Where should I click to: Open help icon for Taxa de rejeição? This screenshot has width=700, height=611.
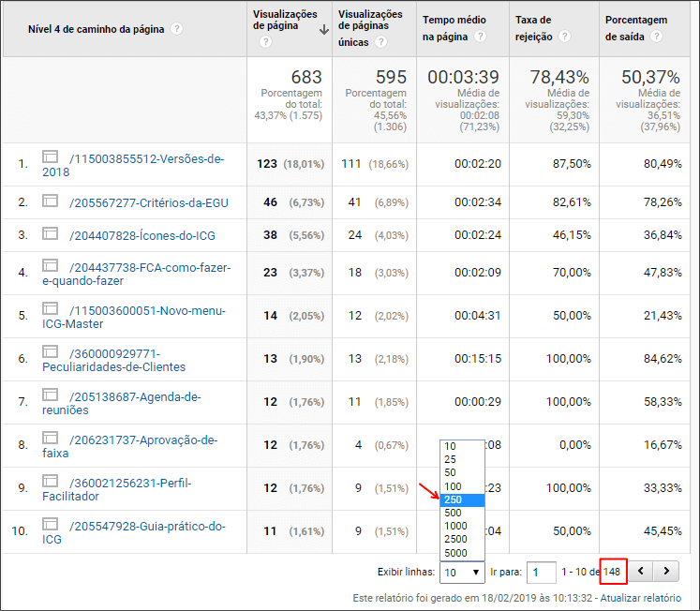[565, 37]
